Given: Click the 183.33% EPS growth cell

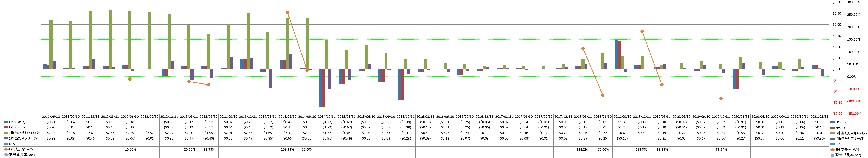Looking at the screenshot, I should tap(642, 149).
